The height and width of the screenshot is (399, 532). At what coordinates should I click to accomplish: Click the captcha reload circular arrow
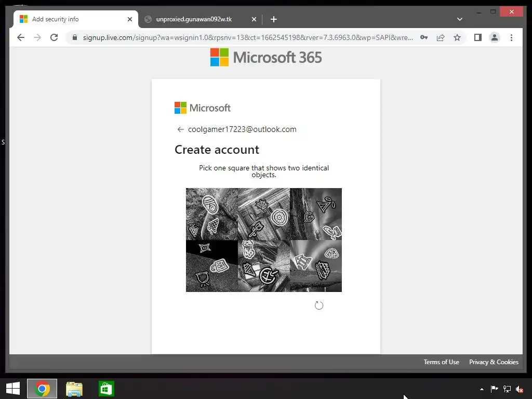point(319,305)
